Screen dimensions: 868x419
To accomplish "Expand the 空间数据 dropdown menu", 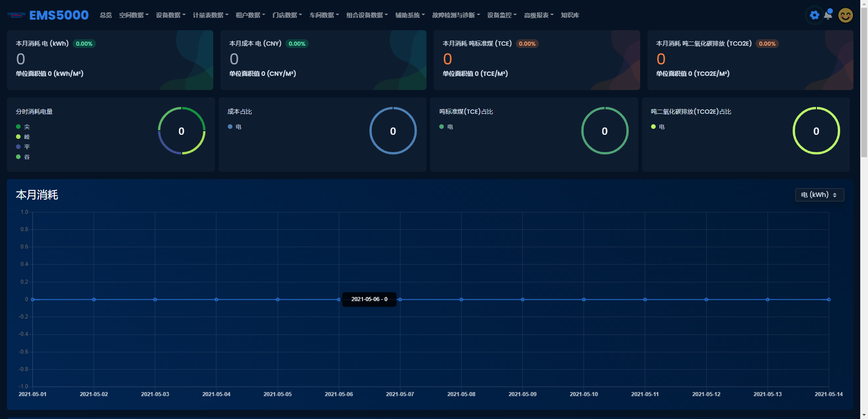I will click(x=133, y=15).
